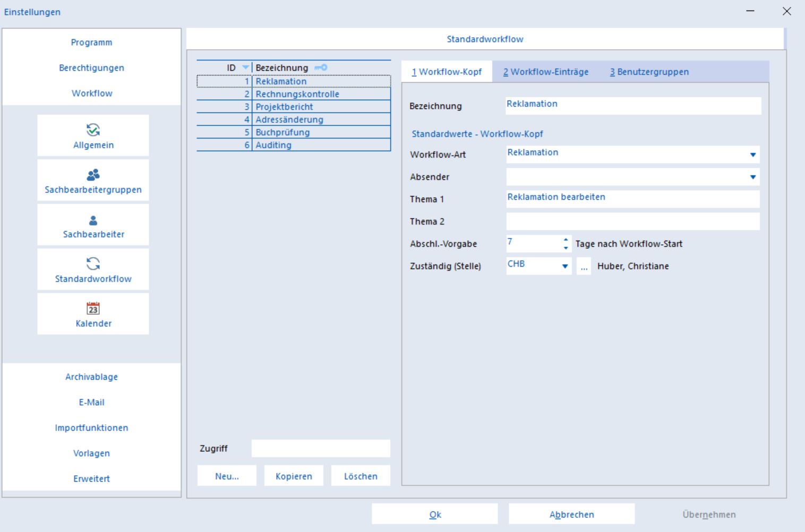Click the key icon in Bezeichnung column header

(x=321, y=67)
